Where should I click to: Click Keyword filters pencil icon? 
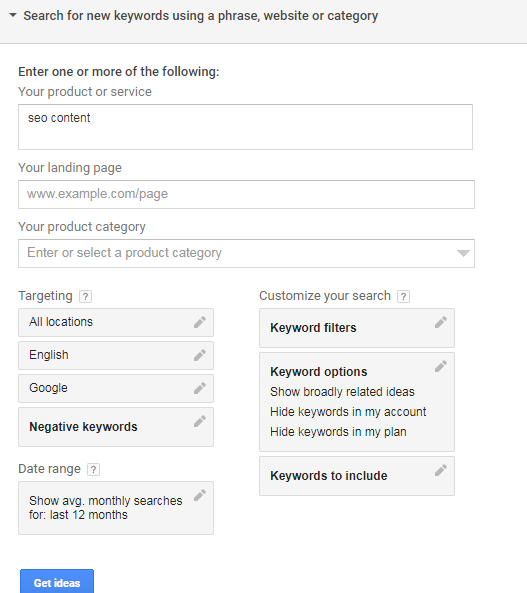click(x=441, y=322)
